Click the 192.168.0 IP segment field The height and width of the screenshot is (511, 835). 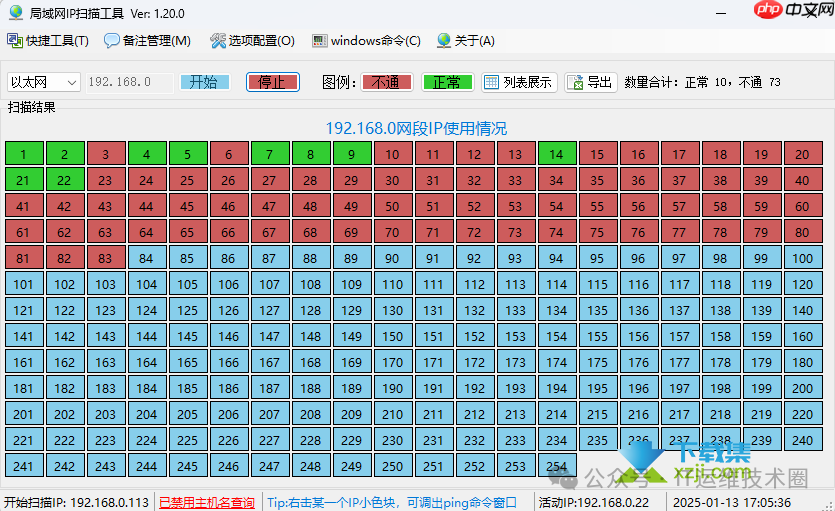127,82
